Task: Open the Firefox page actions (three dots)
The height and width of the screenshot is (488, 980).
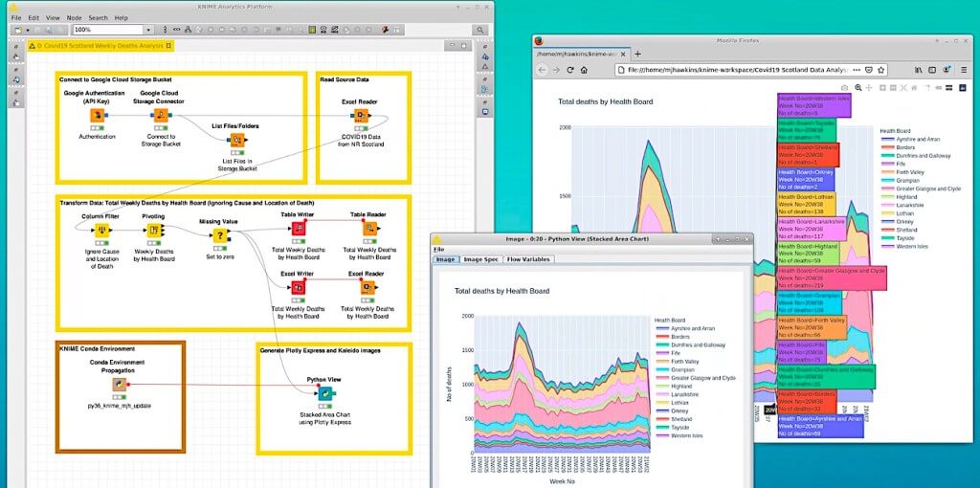Action: pos(857,70)
